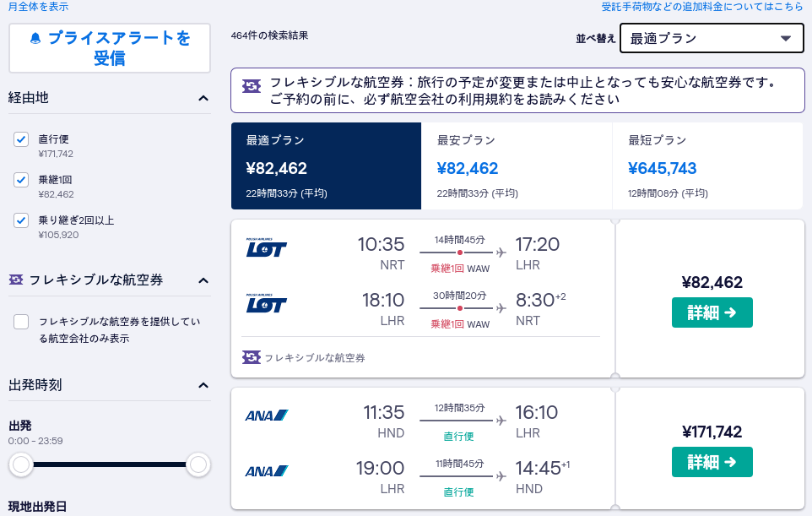Click the flexible ticket info banner

point(517,90)
